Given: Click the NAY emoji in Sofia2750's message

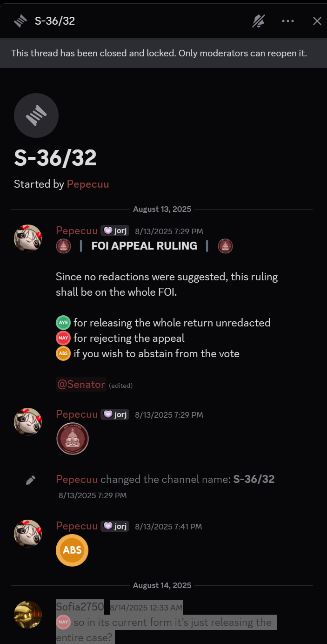Looking at the screenshot, I should pos(63,622).
